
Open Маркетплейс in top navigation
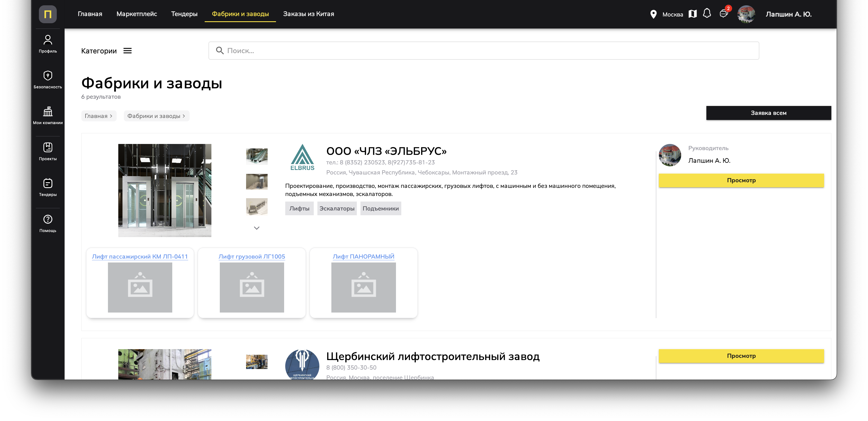137,14
